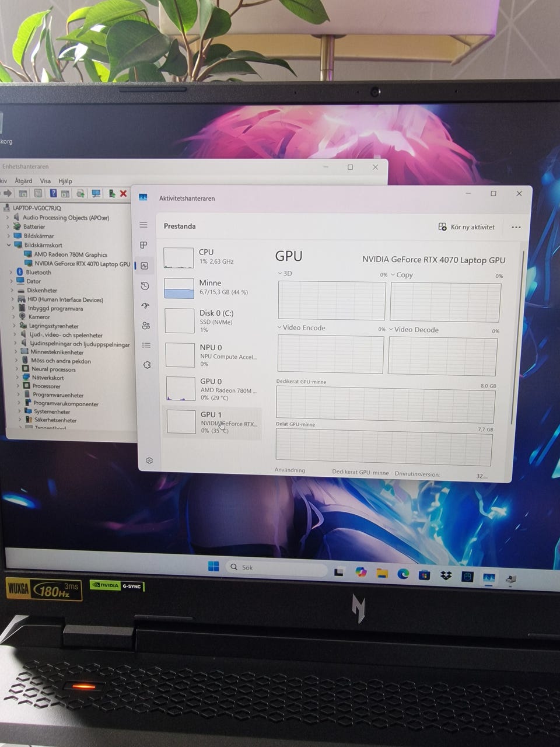Select NVIDIA GeForce RTX 4070 Laptop GPU device
The width and height of the screenshot is (560, 747).
pyautogui.click(x=77, y=264)
